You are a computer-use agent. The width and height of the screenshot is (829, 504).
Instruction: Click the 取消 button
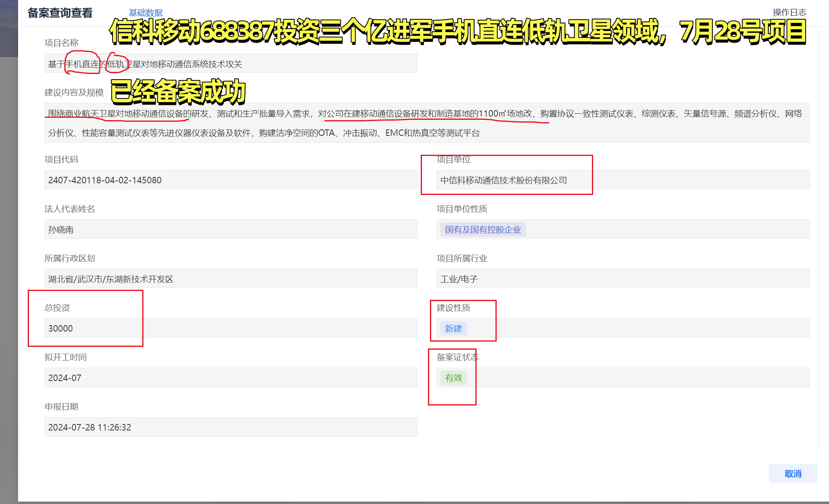(x=793, y=473)
